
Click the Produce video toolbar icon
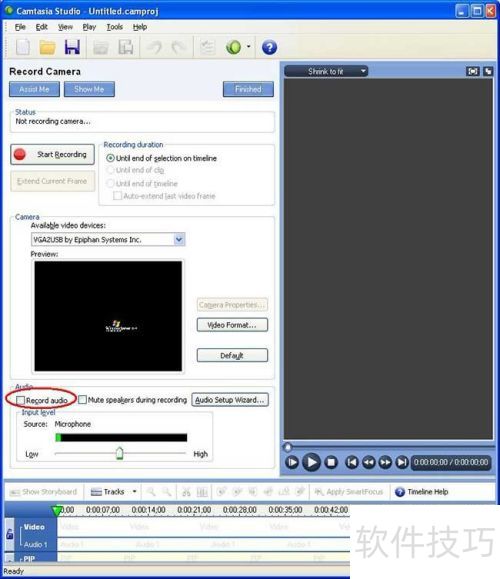[x=126, y=47]
